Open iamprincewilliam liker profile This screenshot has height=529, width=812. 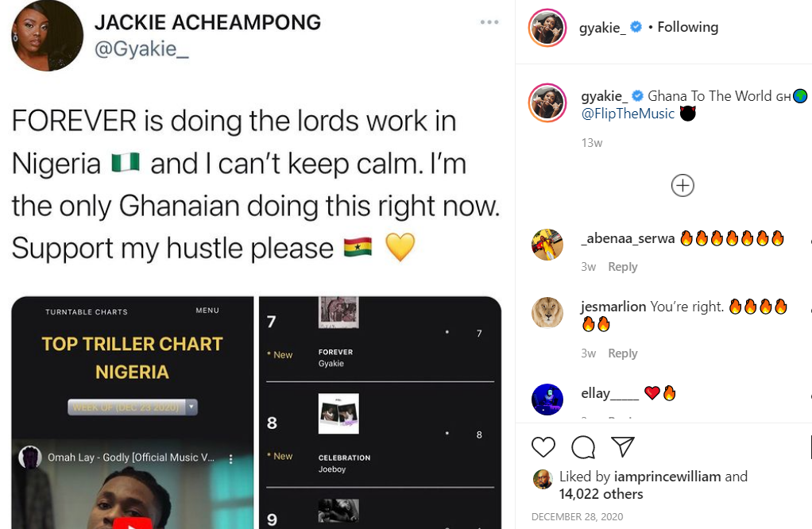pyautogui.click(x=667, y=477)
